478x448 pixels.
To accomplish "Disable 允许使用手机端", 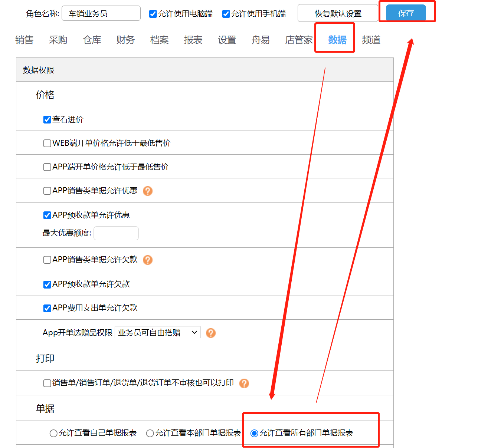I will pos(226,14).
